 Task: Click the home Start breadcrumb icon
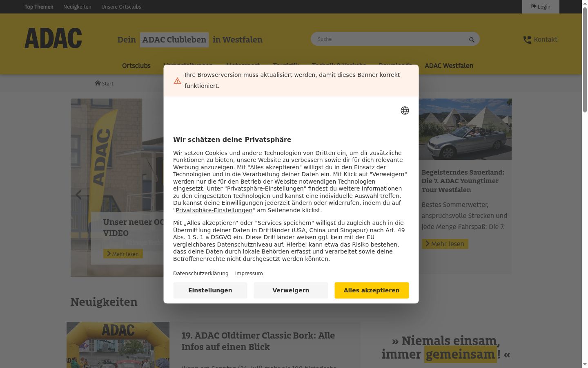tap(98, 83)
